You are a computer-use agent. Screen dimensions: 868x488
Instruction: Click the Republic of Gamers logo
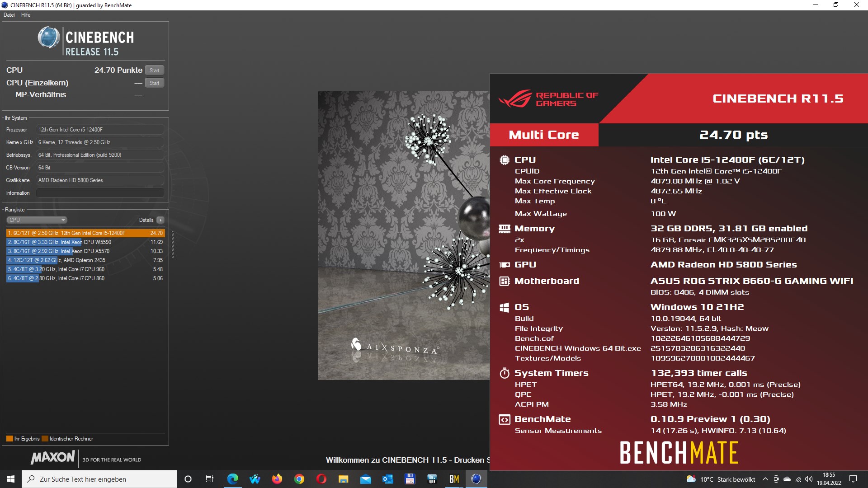click(x=548, y=99)
